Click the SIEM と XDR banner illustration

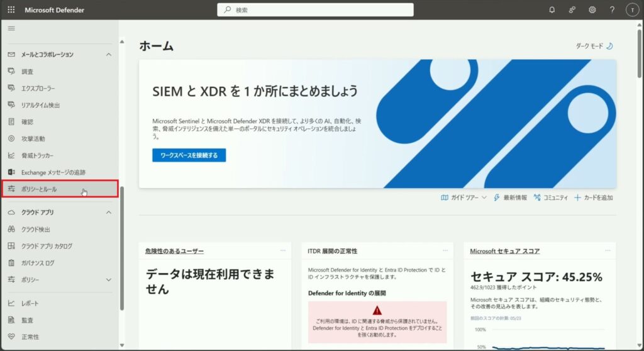(x=496, y=124)
